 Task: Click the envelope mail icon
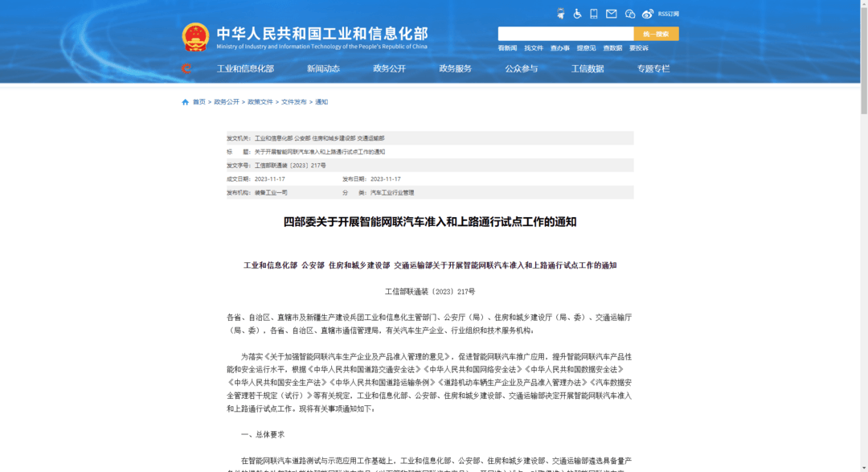point(611,14)
